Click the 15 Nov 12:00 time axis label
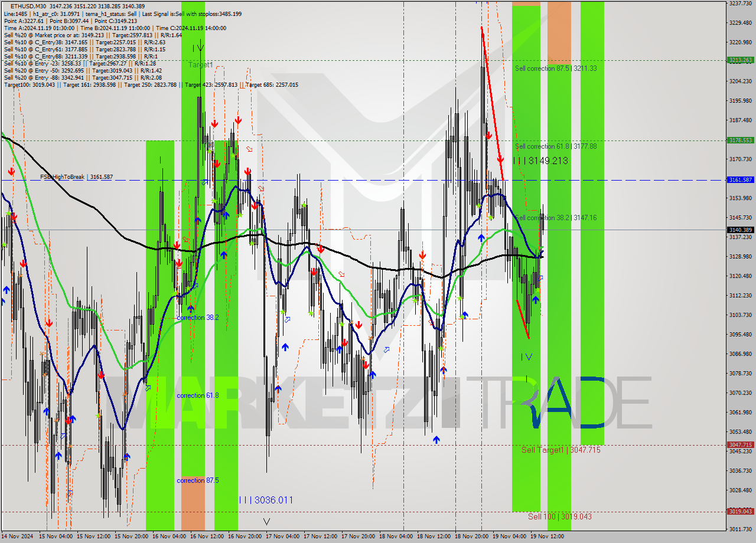This screenshot has width=756, height=543. pyautogui.click(x=93, y=537)
